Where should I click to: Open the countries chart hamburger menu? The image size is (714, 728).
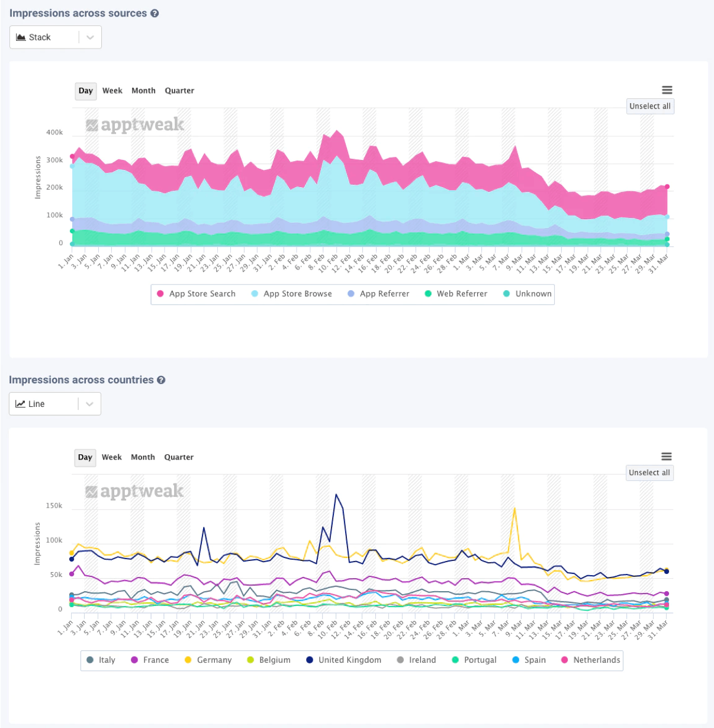coord(666,457)
